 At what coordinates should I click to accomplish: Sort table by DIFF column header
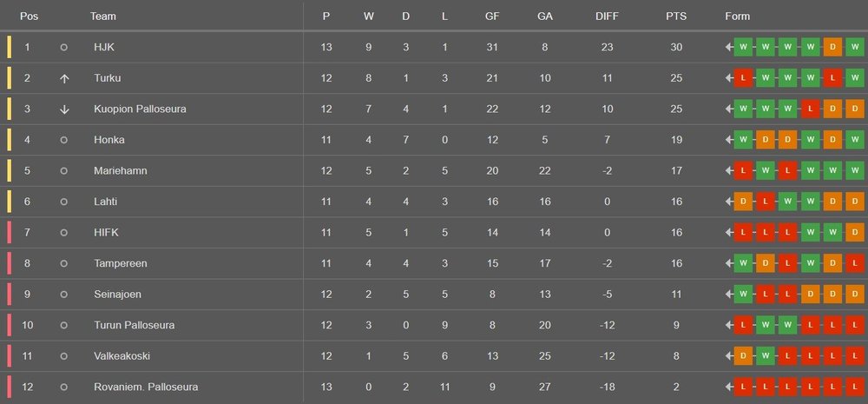tap(608, 17)
